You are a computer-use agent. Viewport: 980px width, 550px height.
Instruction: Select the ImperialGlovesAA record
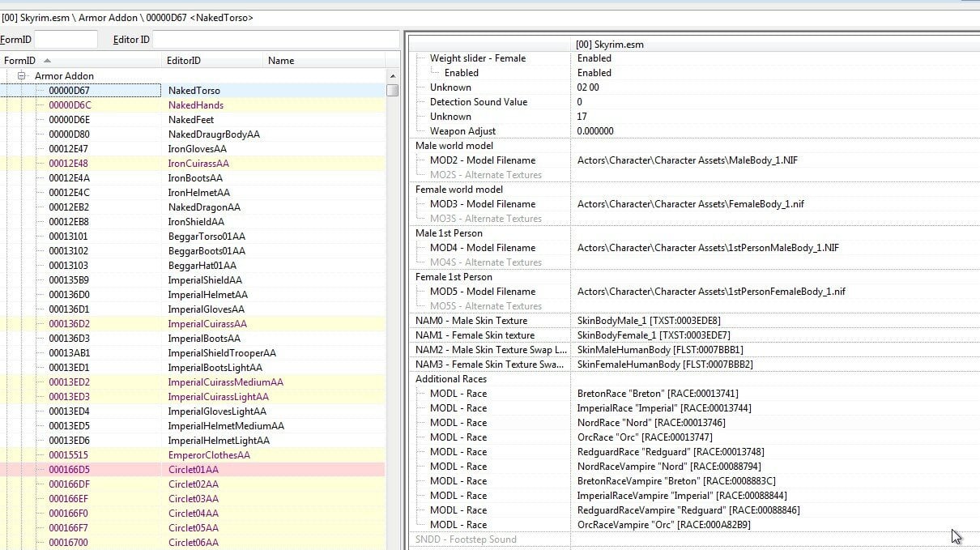tap(193, 309)
